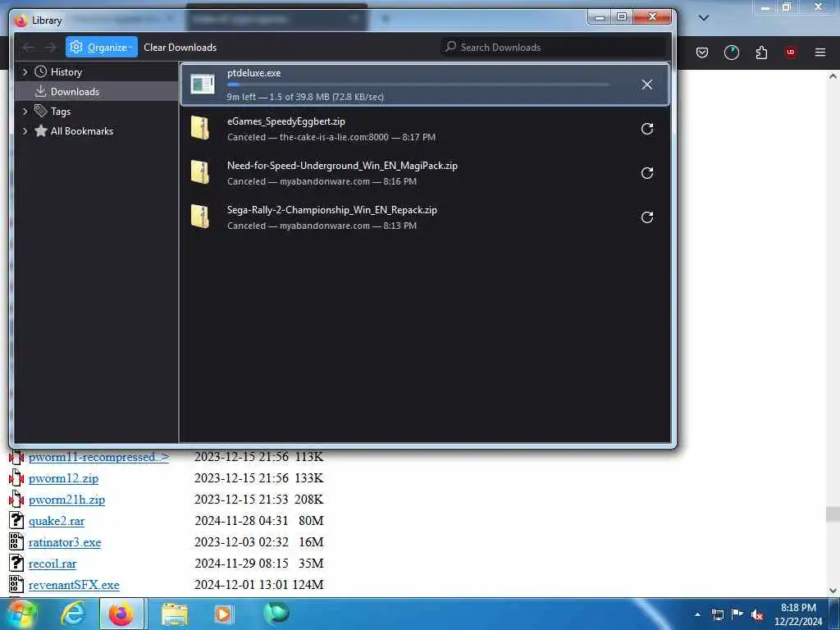The width and height of the screenshot is (840, 630).
Task: Open the pworm11-recompressed link
Action: pos(98,457)
